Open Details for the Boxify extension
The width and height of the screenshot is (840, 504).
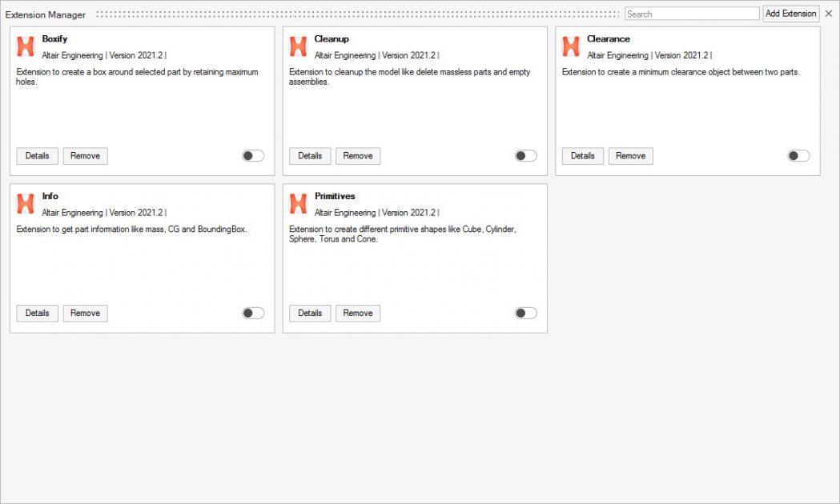(x=38, y=156)
